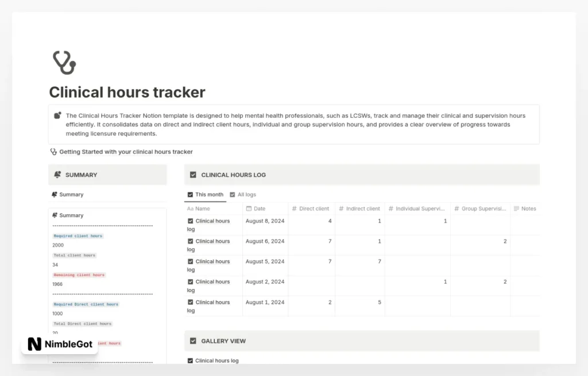Click checkbox icon on August 1 log row
The width and height of the screenshot is (588, 376).
coord(191,303)
